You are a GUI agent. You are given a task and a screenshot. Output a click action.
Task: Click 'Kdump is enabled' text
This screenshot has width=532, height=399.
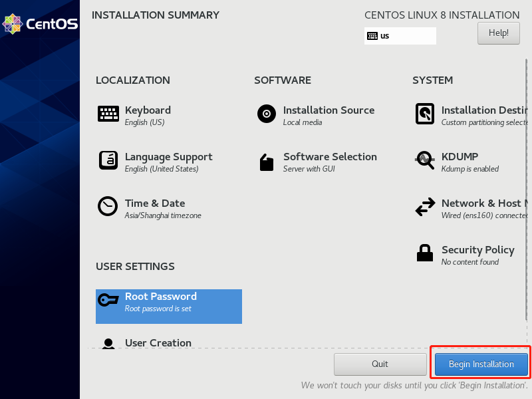470,169
